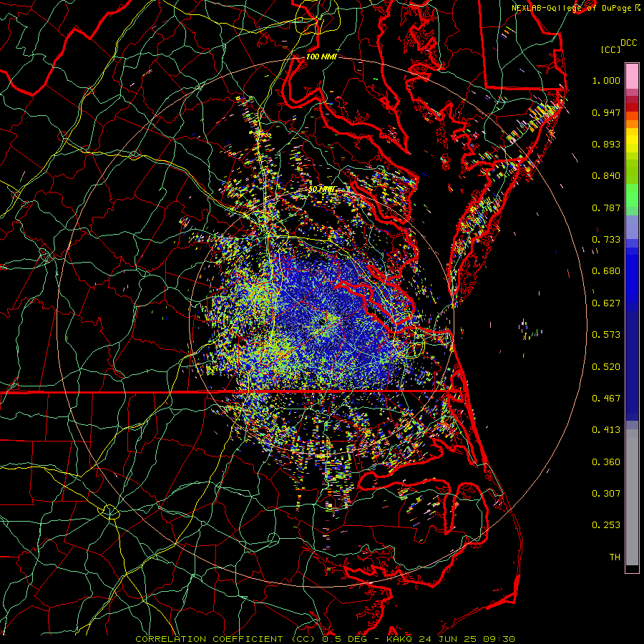
Task: Click the 0.893 legend value
Action: [x=606, y=144]
